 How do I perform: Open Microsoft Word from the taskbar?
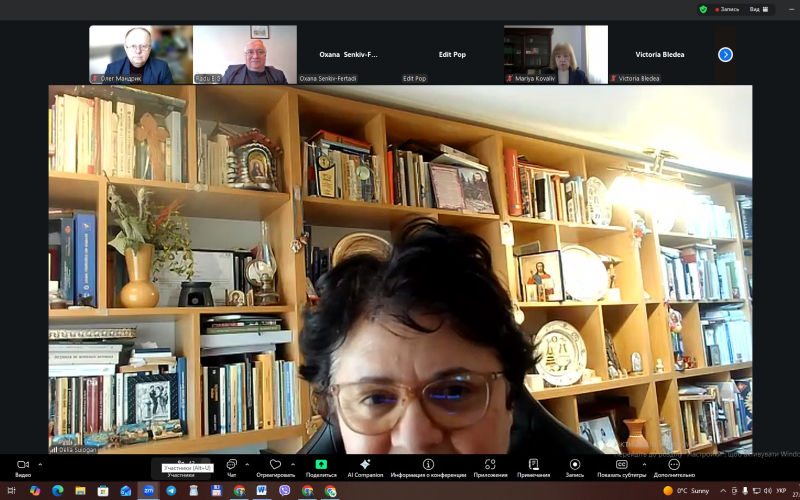[x=262, y=491]
